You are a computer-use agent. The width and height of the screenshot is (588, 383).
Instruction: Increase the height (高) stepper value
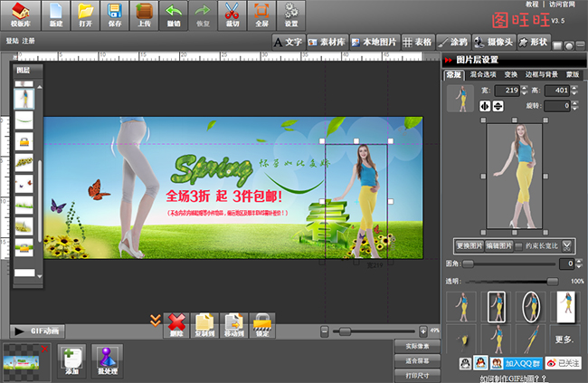coord(574,88)
